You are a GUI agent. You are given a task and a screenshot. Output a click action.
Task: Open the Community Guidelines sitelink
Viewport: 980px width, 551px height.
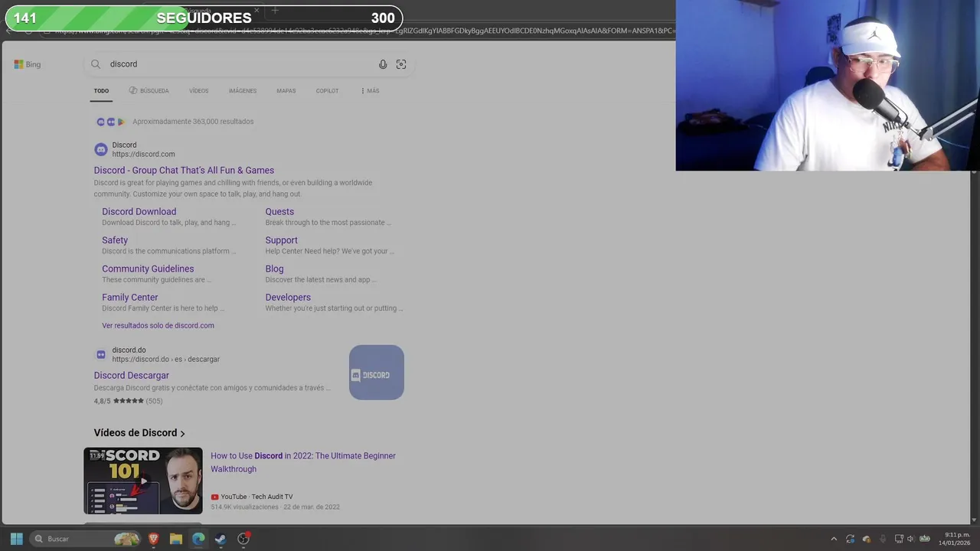pyautogui.click(x=148, y=269)
